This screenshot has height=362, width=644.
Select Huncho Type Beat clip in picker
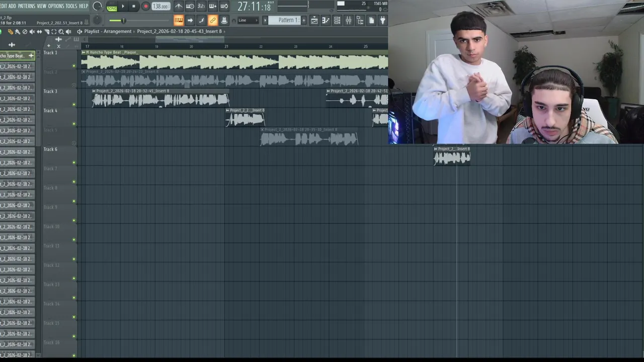(17, 56)
